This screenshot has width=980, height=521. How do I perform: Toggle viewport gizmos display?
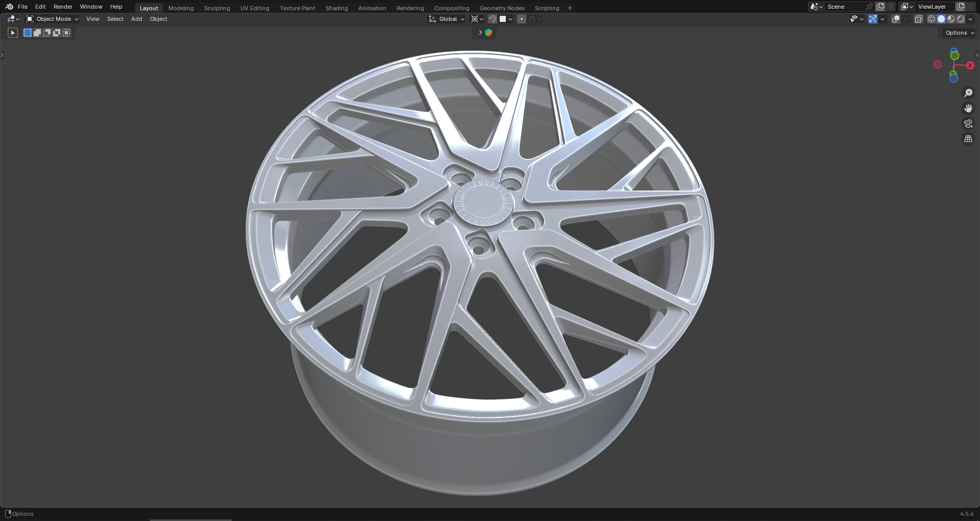pos(873,19)
